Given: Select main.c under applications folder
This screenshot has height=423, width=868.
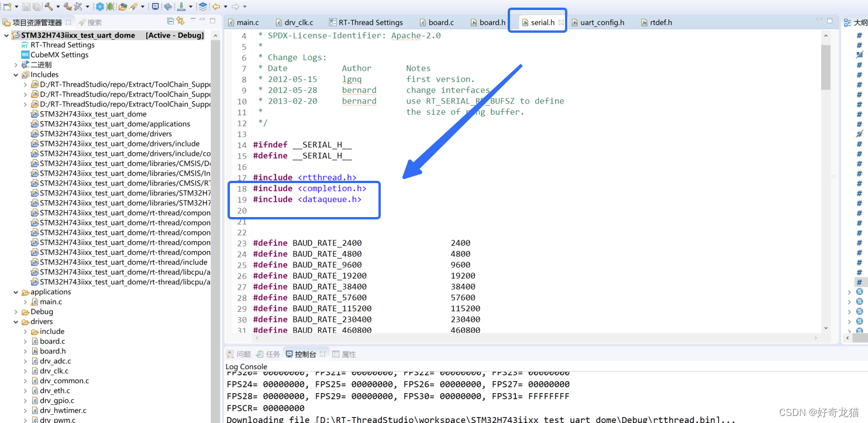Looking at the screenshot, I should click(46, 302).
